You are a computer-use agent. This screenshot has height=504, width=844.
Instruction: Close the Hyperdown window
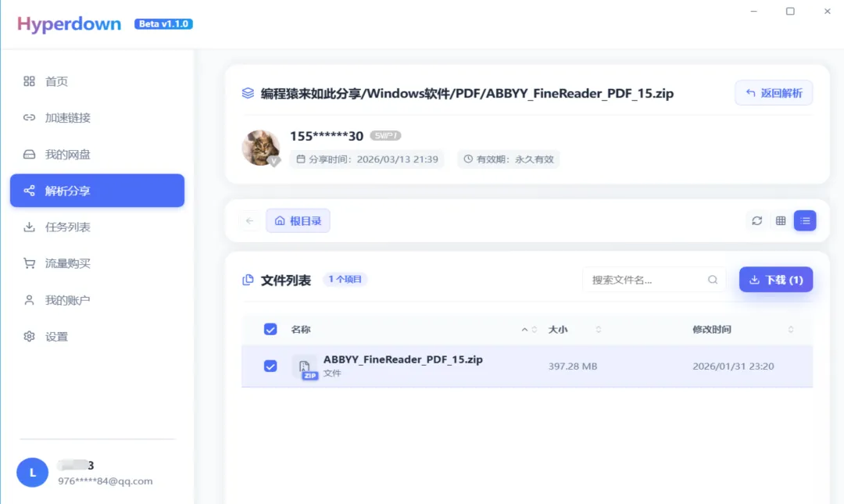point(828,11)
